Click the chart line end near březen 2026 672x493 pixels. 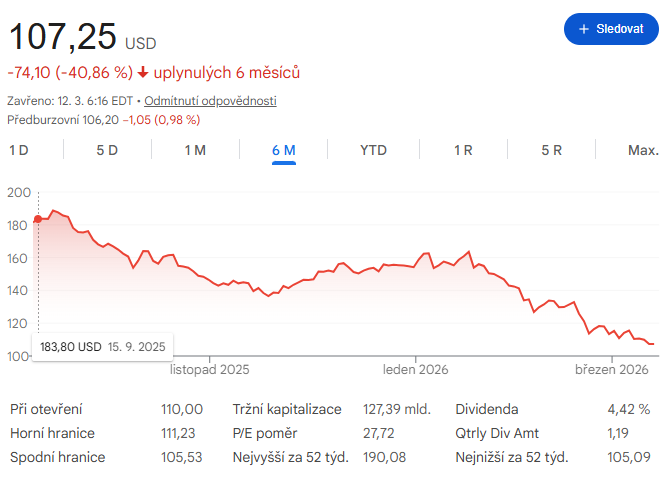point(652,344)
